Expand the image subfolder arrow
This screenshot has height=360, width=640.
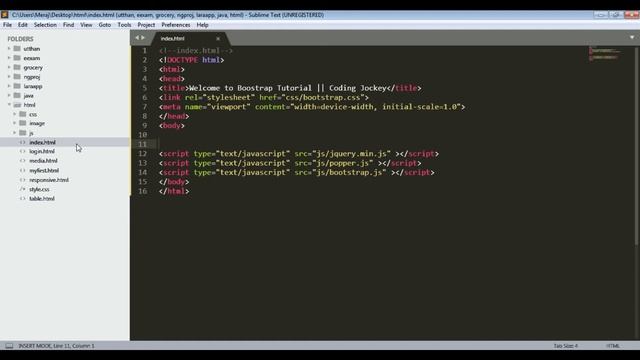click(x=15, y=123)
